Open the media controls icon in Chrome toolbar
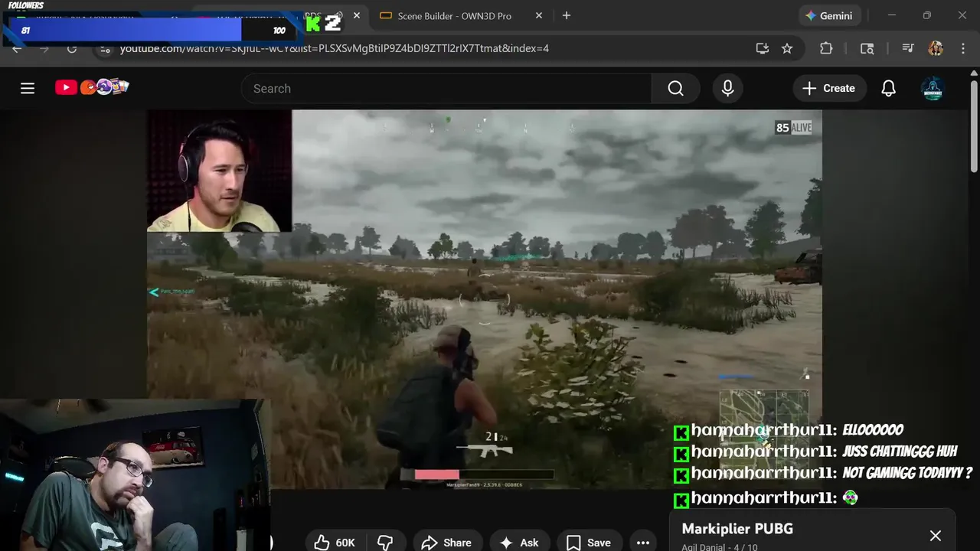This screenshot has height=551, width=980. click(x=908, y=48)
